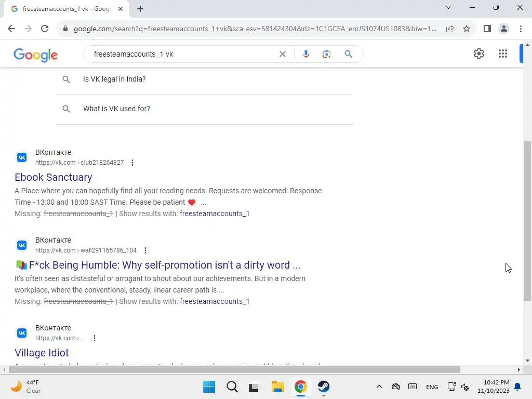532x399 pixels.
Task: Click the horizontal page scrollbar thumb
Action: point(234,370)
